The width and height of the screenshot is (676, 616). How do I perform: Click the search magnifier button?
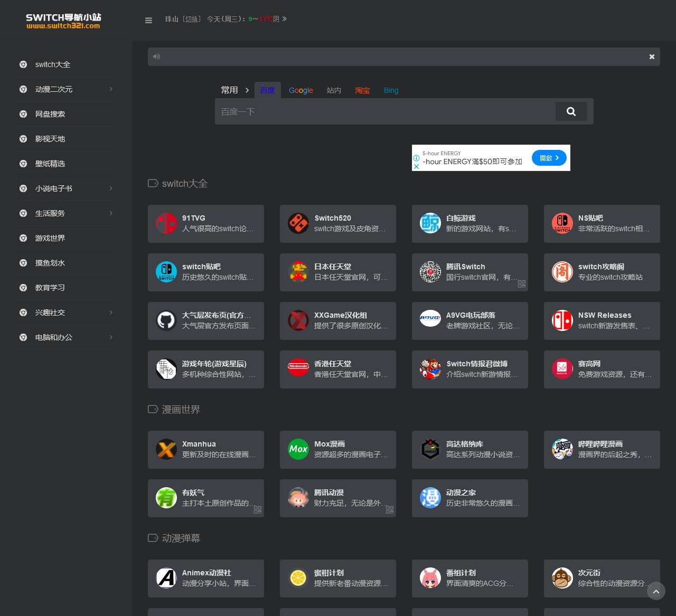(571, 111)
